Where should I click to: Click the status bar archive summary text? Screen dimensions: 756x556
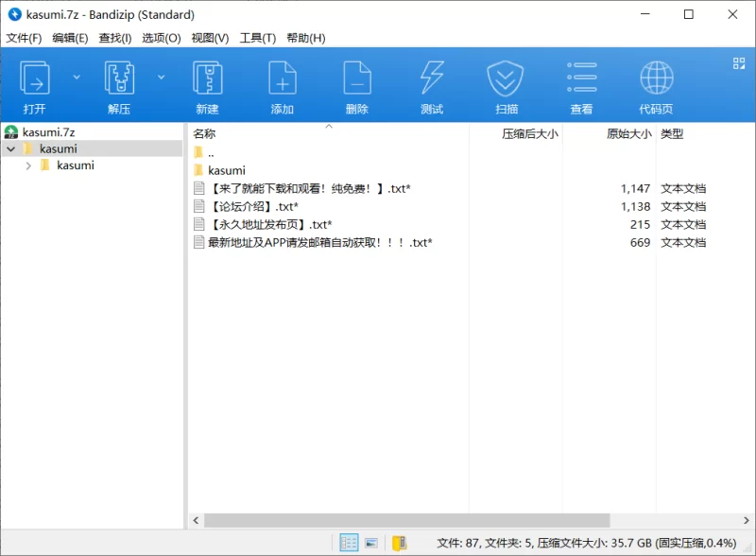(586, 543)
